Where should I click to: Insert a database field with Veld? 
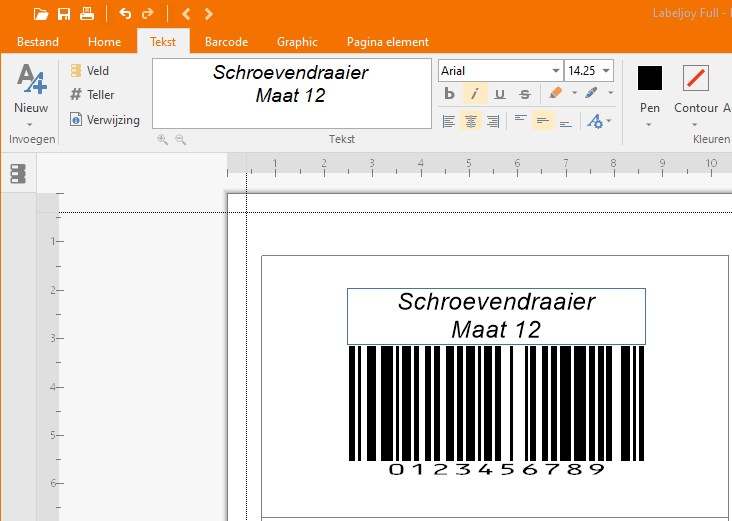click(x=90, y=70)
